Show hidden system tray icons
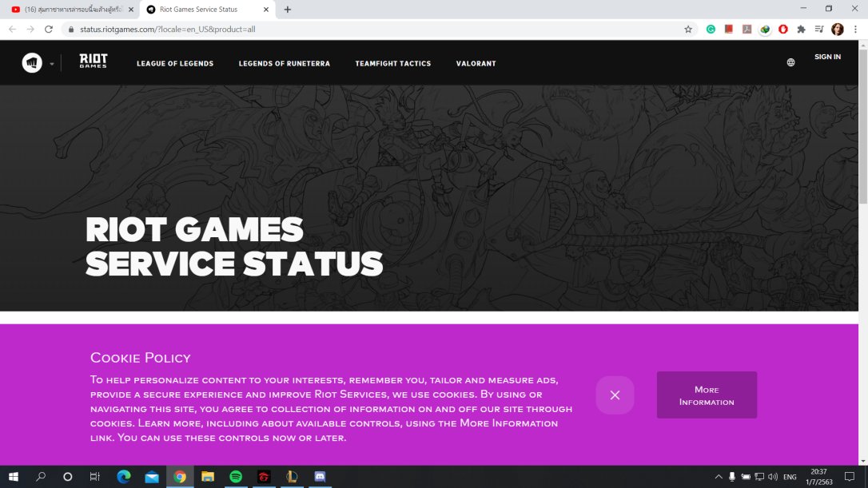 [719, 476]
